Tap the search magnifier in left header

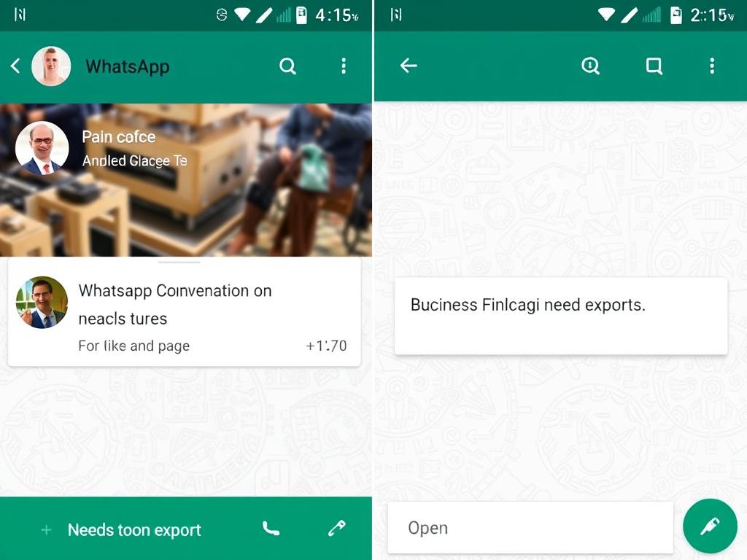[287, 66]
